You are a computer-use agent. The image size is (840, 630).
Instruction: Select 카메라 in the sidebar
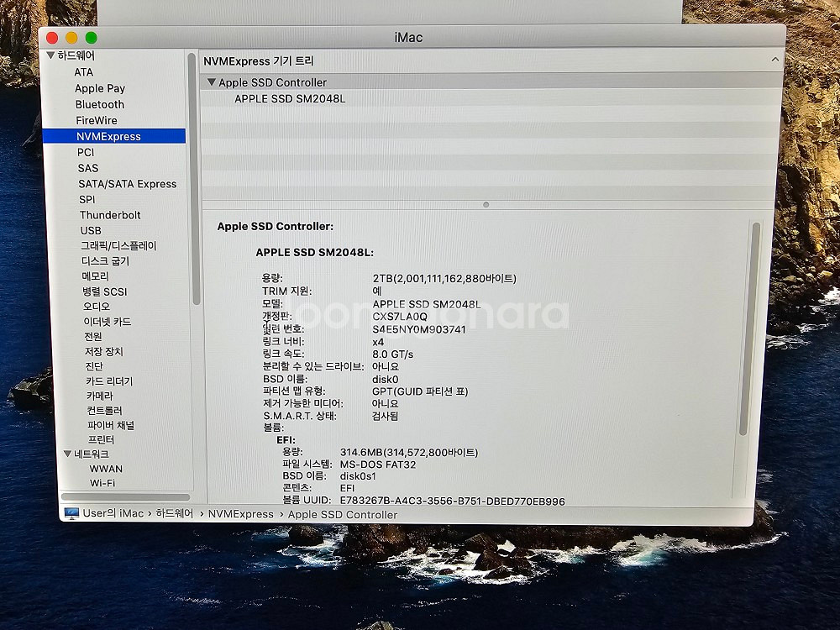[100, 396]
